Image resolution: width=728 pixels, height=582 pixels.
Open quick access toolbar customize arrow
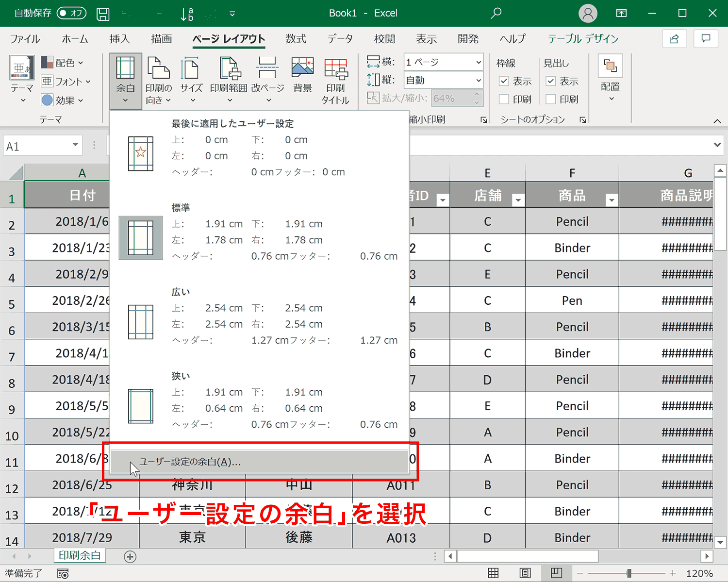click(x=232, y=14)
